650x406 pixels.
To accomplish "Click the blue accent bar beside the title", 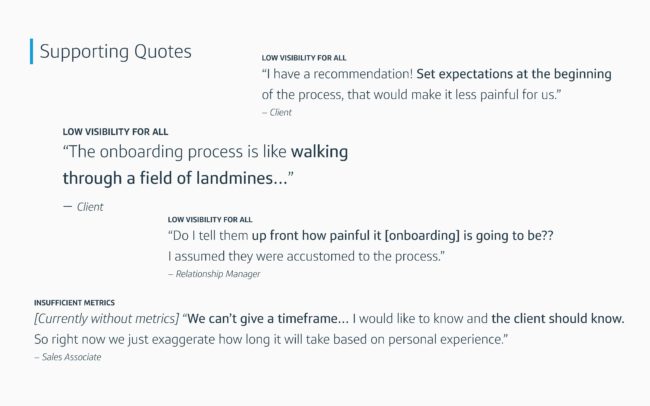I will (x=32, y=51).
